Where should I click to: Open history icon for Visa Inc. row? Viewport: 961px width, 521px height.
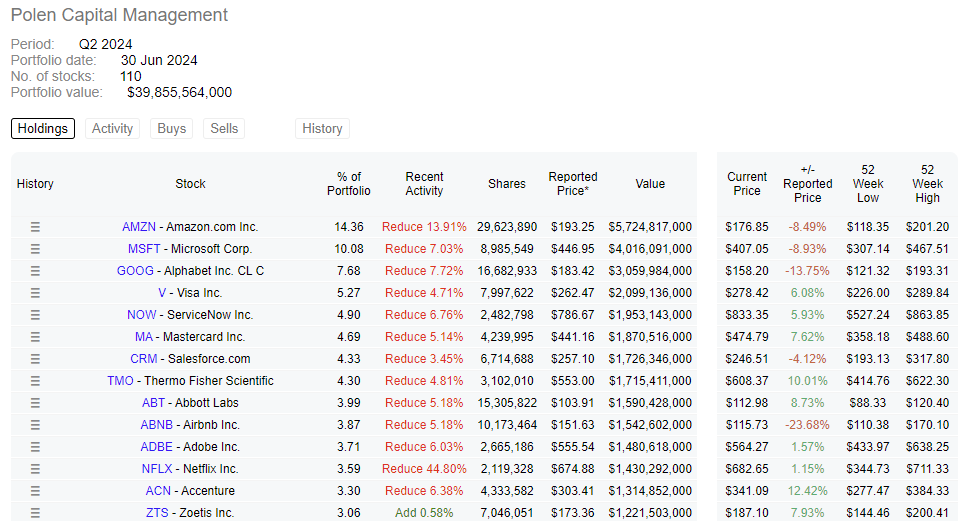click(x=36, y=293)
